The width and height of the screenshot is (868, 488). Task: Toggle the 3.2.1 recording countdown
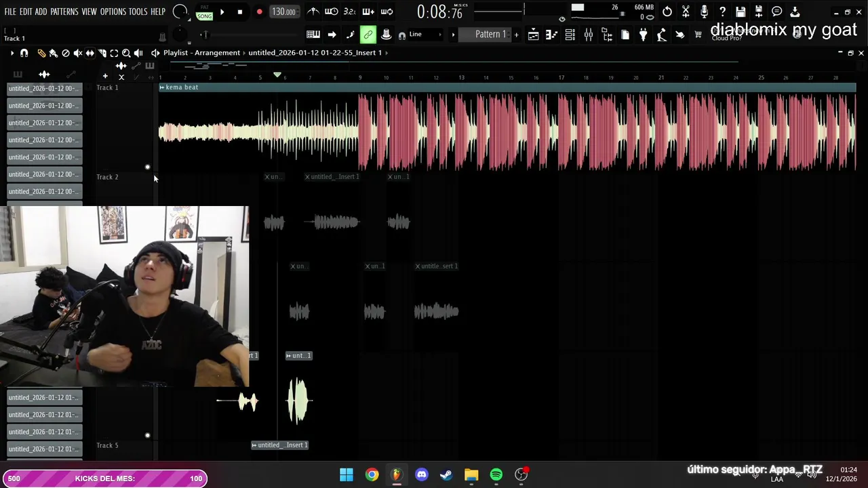point(350,12)
